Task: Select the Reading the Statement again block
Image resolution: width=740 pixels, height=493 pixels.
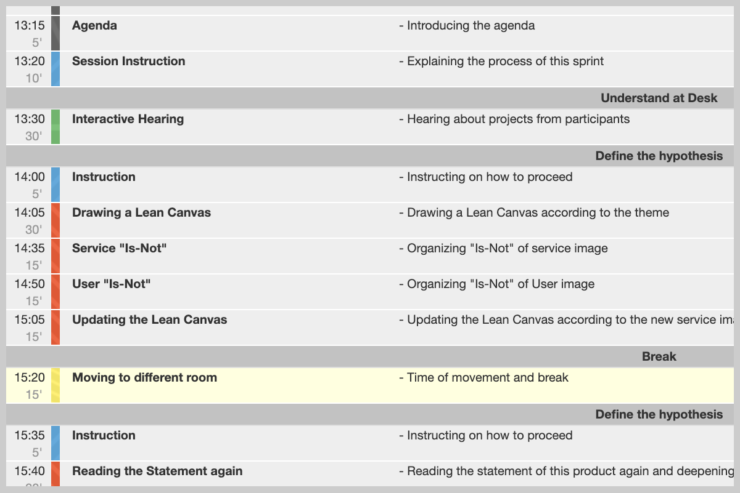Action: pos(370,474)
